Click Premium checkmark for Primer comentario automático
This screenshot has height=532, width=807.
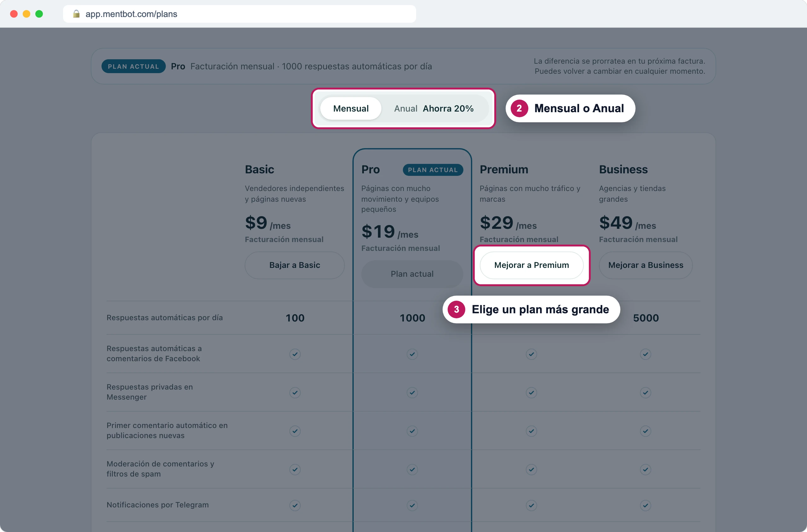tap(531, 431)
